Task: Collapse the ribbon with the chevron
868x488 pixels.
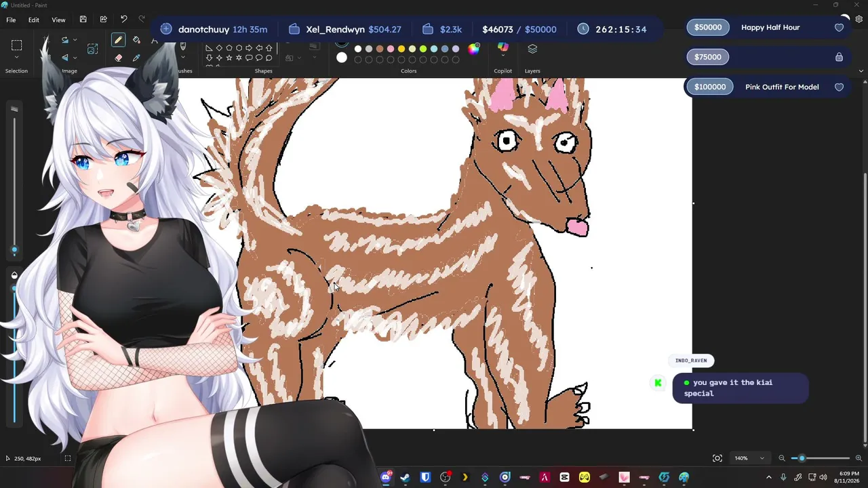Action: click(x=861, y=70)
